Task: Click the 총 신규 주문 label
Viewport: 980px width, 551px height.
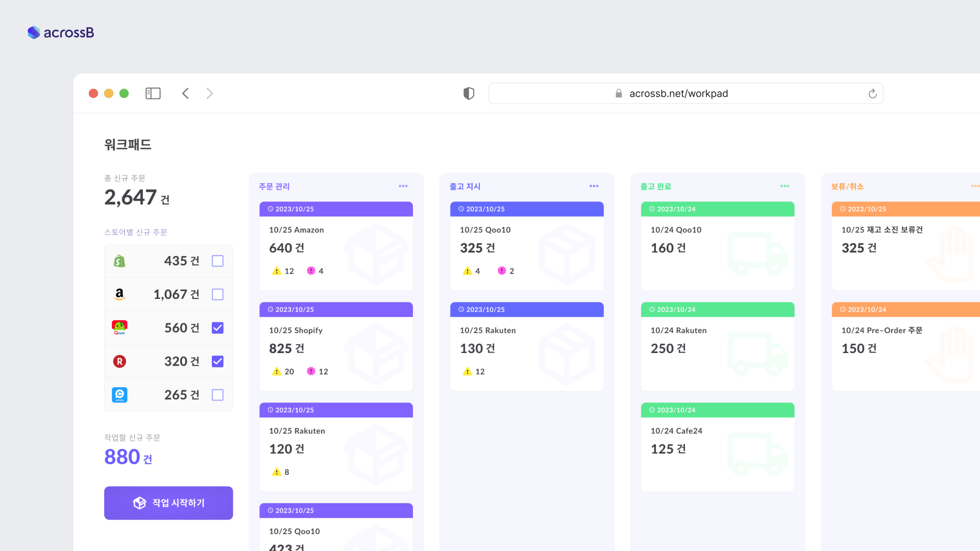Action: tap(125, 178)
